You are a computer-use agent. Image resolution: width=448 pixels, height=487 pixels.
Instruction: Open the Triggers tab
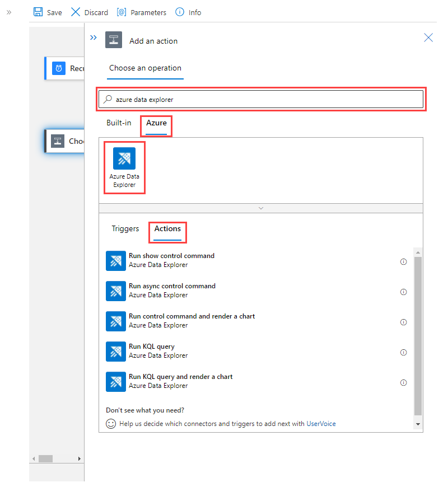tap(125, 228)
